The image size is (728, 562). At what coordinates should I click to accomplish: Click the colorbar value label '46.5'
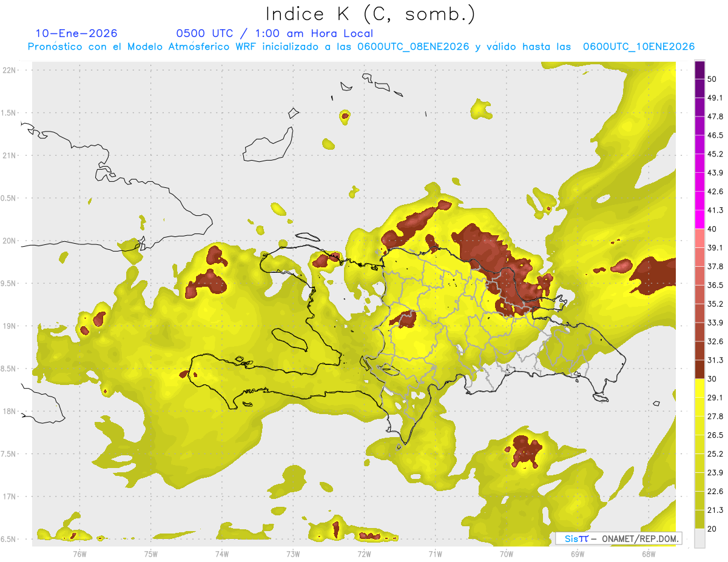tap(715, 135)
